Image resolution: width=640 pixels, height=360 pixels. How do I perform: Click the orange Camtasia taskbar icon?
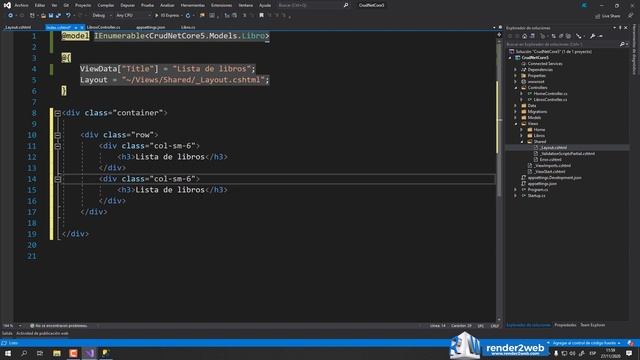(x=73, y=353)
